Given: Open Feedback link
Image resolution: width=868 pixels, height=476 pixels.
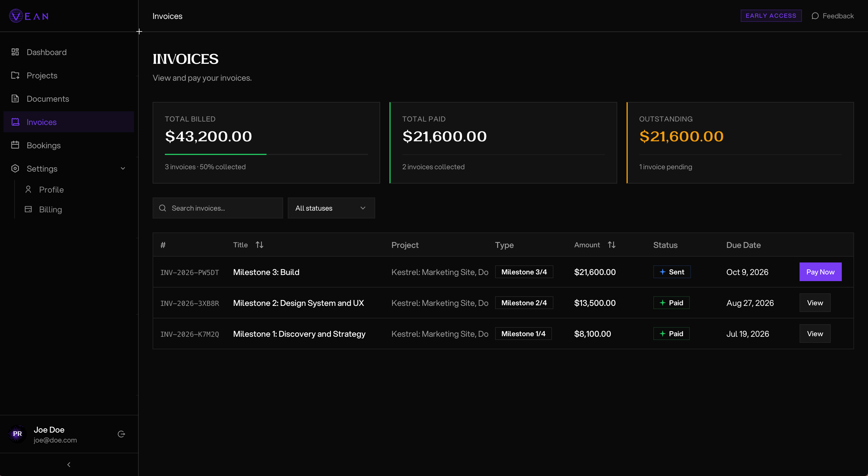Looking at the screenshot, I should pyautogui.click(x=832, y=16).
